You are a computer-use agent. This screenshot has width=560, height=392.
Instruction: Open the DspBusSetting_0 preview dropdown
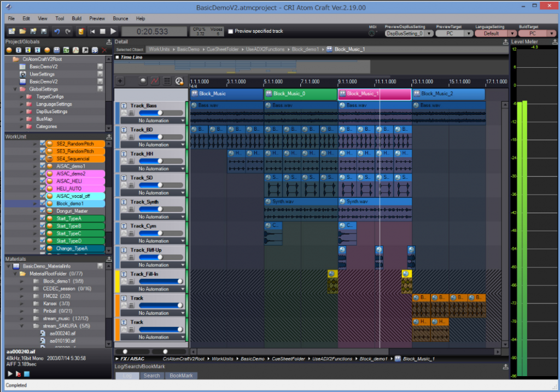click(430, 34)
